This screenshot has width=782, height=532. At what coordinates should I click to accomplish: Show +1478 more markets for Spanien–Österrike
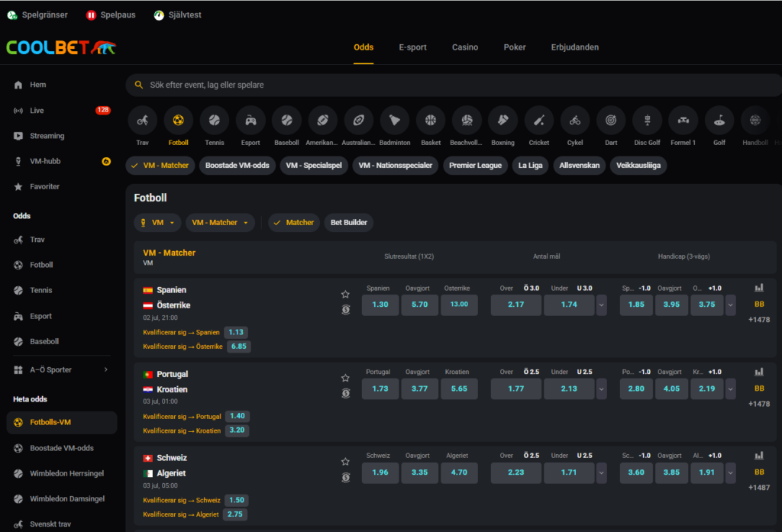(x=759, y=320)
